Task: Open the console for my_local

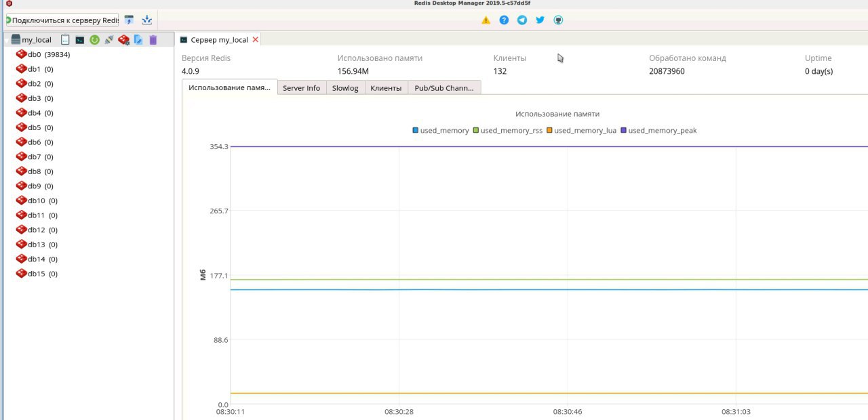Action: (x=80, y=40)
